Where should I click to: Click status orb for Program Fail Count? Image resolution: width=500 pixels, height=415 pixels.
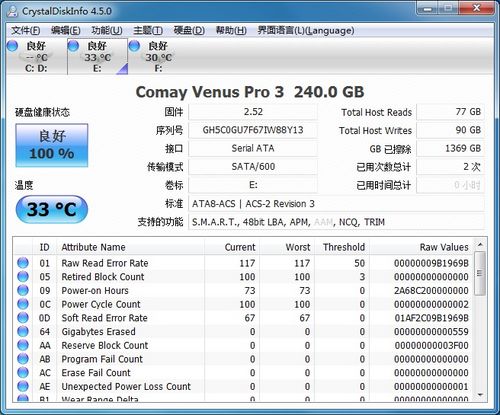[23, 359]
